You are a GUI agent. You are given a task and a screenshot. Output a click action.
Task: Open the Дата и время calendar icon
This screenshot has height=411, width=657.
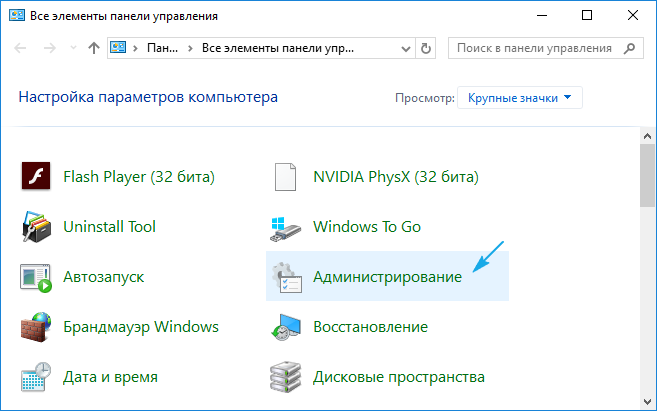(x=36, y=378)
